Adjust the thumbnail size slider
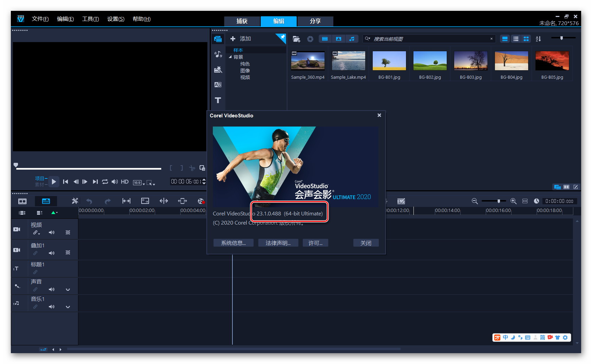This screenshot has height=364, width=592. tap(561, 38)
